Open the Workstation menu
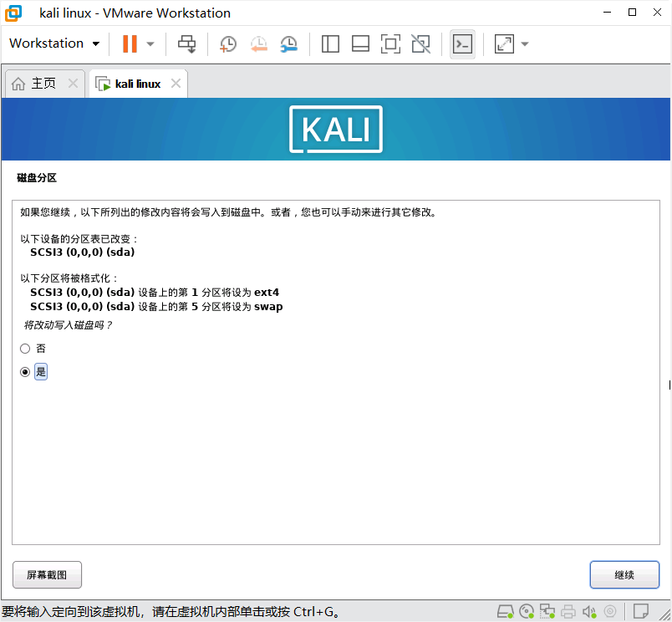Image resolution: width=672 pixels, height=622 pixels. click(x=54, y=43)
